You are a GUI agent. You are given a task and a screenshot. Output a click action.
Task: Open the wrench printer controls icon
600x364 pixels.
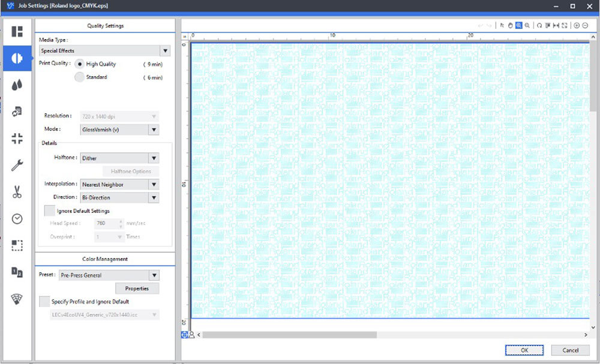click(17, 165)
